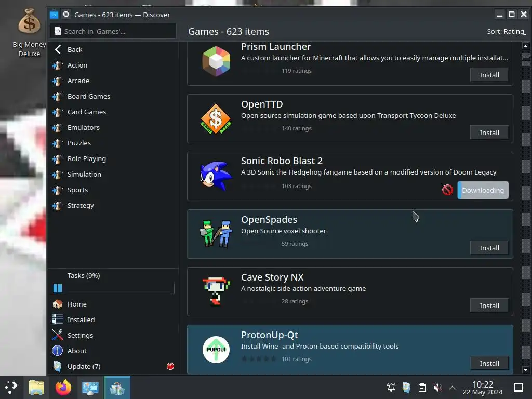The width and height of the screenshot is (532, 399).
Task: Cancel the Sonic Robo Blast 2 download
Action: [447, 190]
